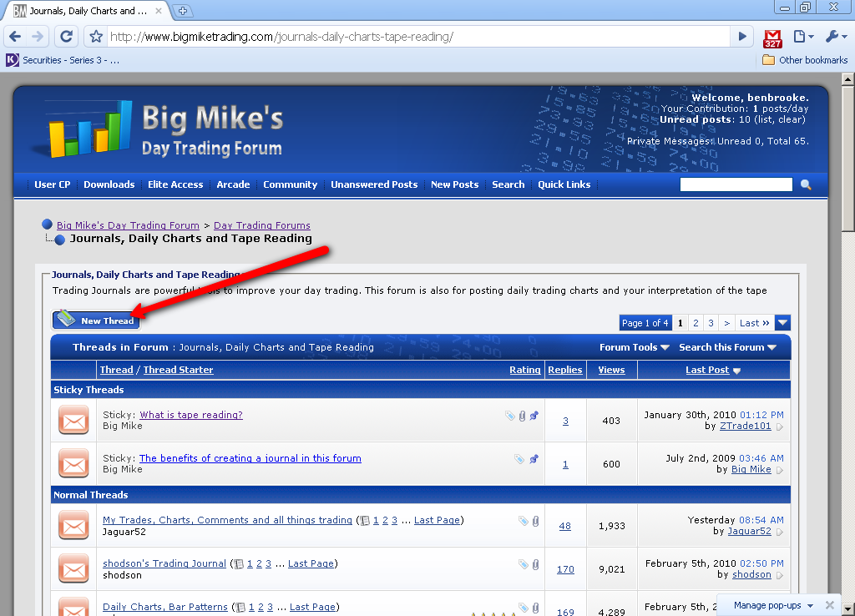Open Elite Access menu item
This screenshot has height=616, width=855.
[175, 184]
